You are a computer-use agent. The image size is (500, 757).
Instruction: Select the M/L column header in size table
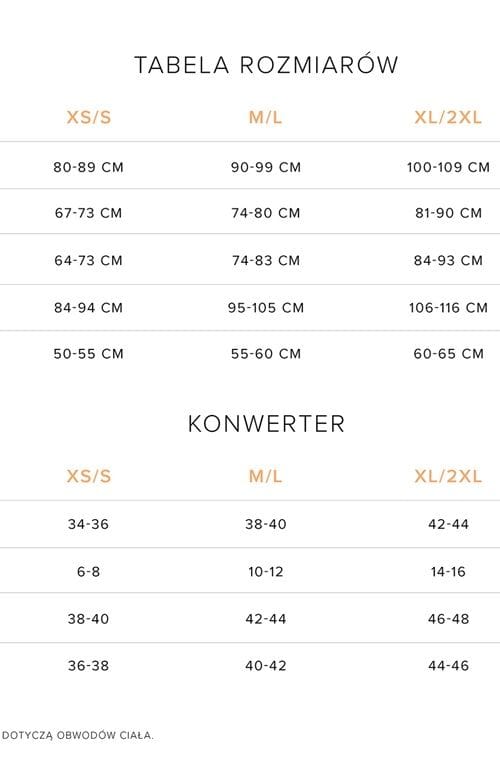click(265, 117)
